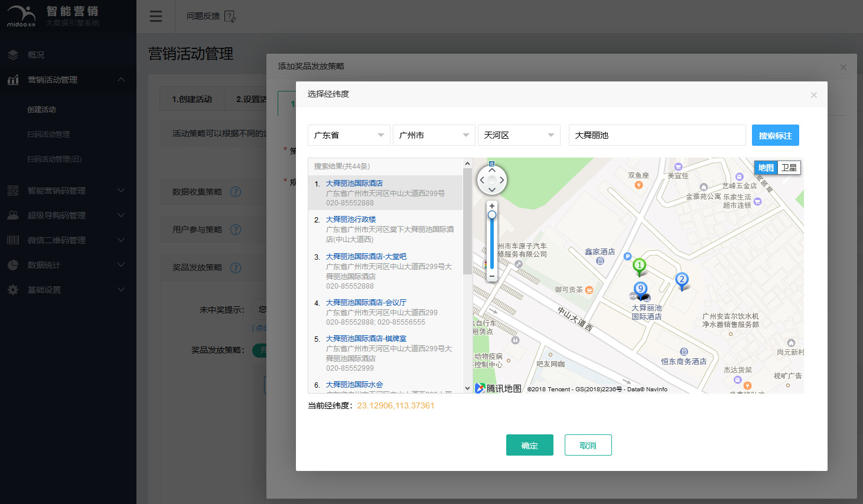863x504 pixels.
Task: Select result 大舜丽池国际酒店-棋牌室
Action: [x=366, y=339]
